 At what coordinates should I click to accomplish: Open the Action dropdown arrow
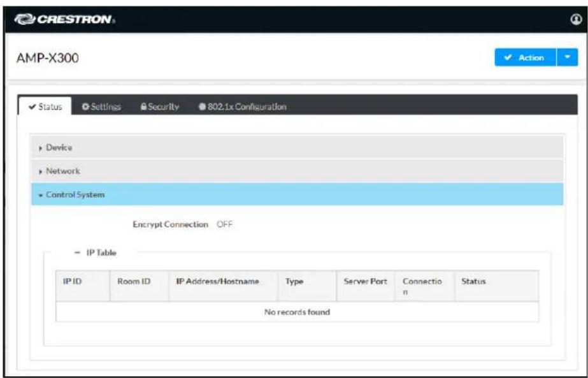[x=568, y=57]
